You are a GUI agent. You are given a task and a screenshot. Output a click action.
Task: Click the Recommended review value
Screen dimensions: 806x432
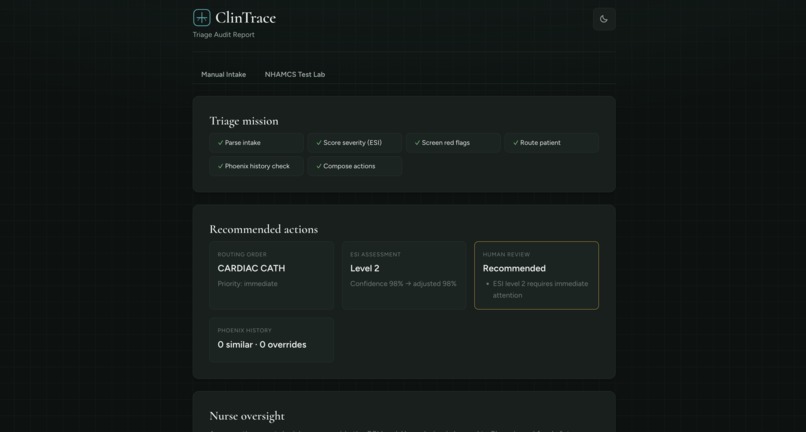tap(514, 268)
